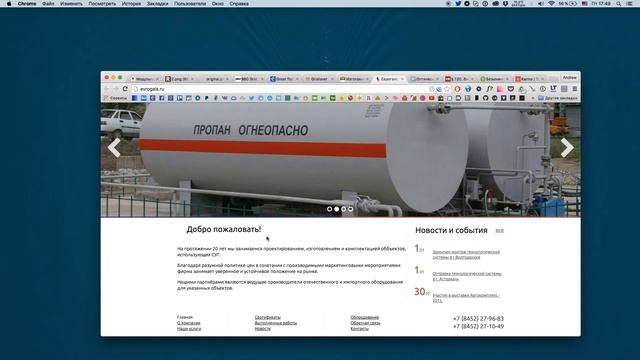The width and height of the screenshot is (640, 360).
Task: Open the Оборудование footer link
Action: pyautogui.click(x=364, y=317)
